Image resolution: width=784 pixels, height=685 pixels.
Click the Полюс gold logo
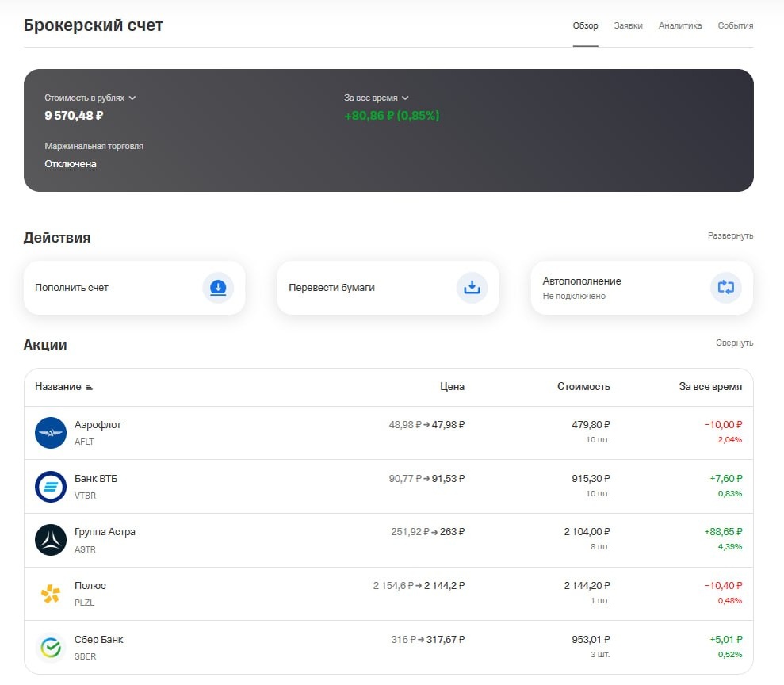(51, 594)
